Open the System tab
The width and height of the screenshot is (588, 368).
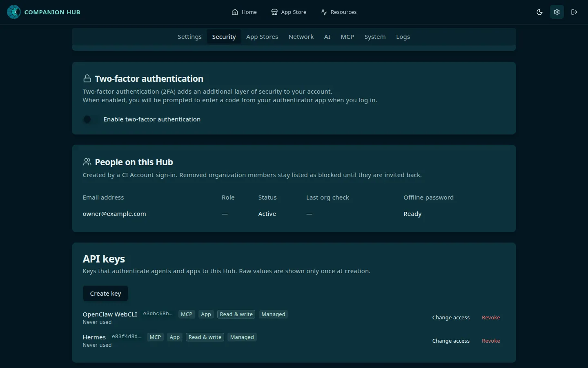375,37
